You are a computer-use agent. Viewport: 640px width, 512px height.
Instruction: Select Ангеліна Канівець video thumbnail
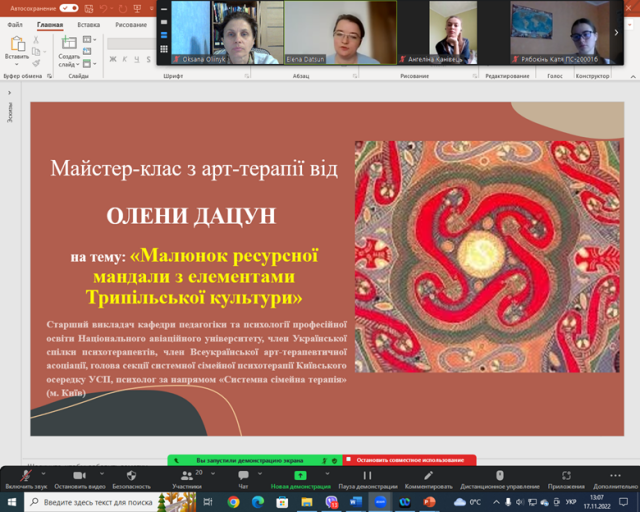point(453,32)
